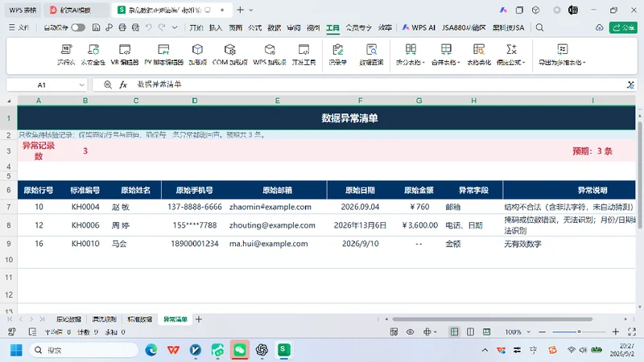This screenshot has width=644, height=362.
Task: Click the fx insert function icon
Action: (123, 84)
